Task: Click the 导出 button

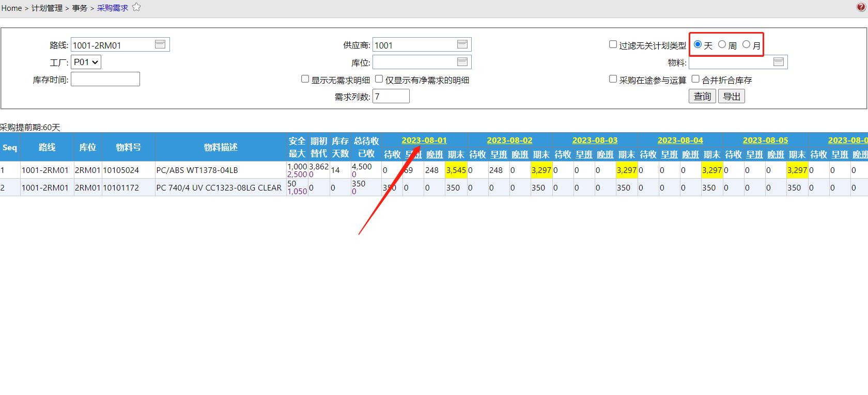Action: point(732,97)
